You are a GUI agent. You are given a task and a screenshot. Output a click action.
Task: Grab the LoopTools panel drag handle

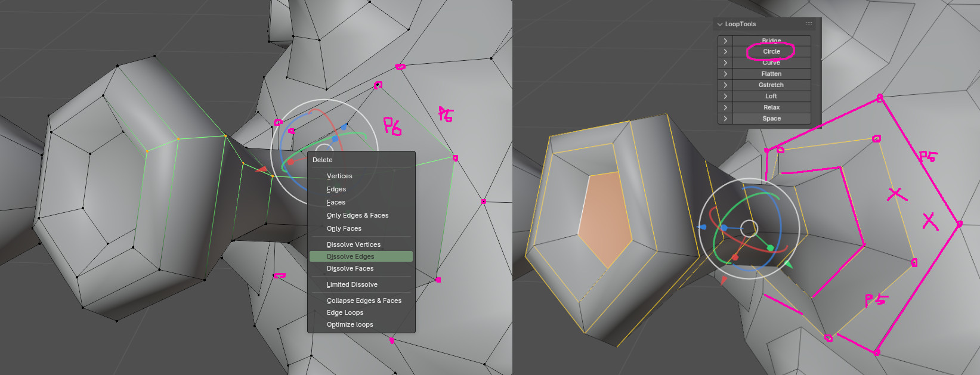click(x=809, y=24)
